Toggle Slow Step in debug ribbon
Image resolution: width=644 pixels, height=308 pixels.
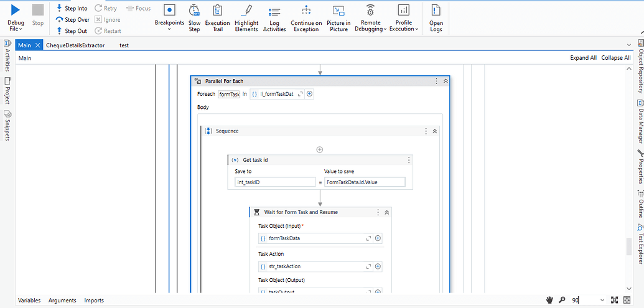[x=194, y=17]
